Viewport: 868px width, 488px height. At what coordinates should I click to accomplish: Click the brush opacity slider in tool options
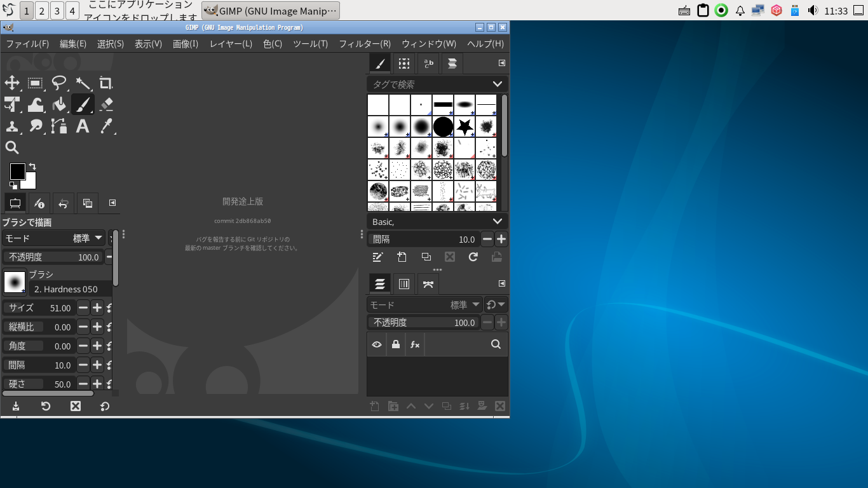(53, 257)
